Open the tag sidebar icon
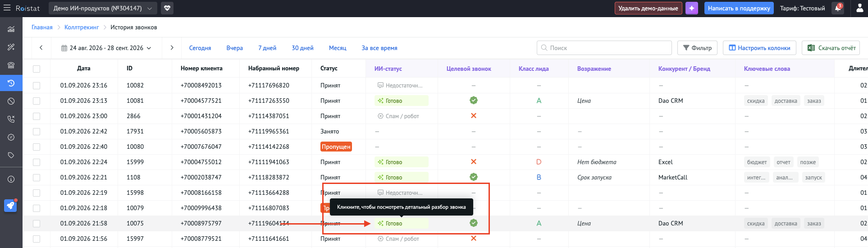This screenshot has width=868, height=248. pos(11,156)
